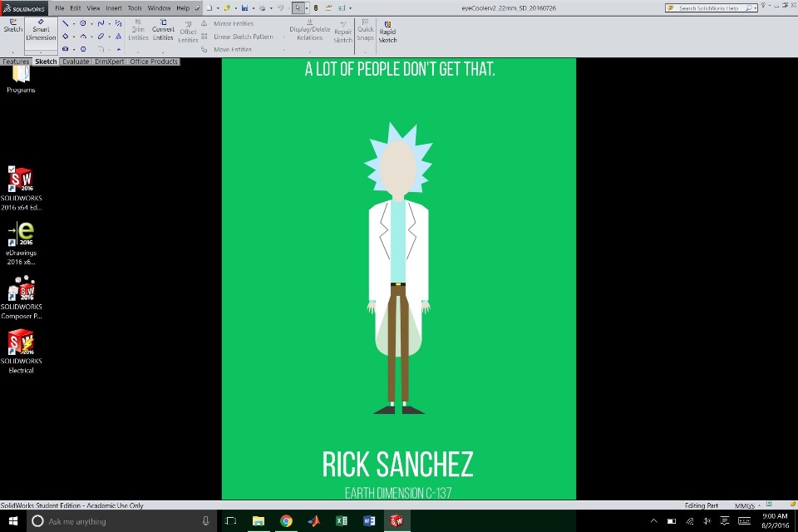Expand the Line tool dropdown arrow
This screenshot has height=532, width=798.
(x=74, y=24)
